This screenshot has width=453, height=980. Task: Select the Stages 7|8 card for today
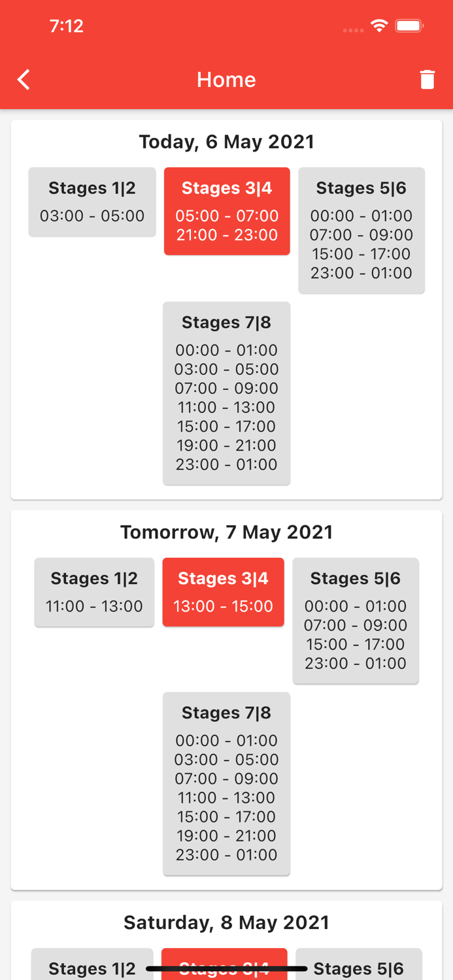[227, 392]
